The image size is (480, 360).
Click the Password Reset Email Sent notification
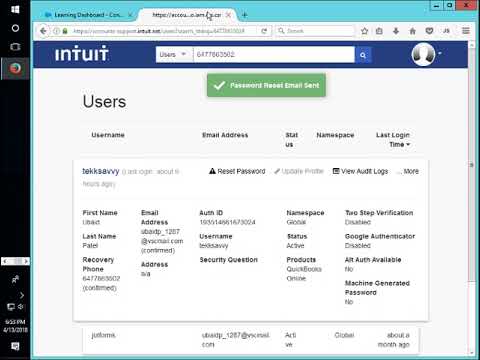pyautogui.click(x=266, y=85)
